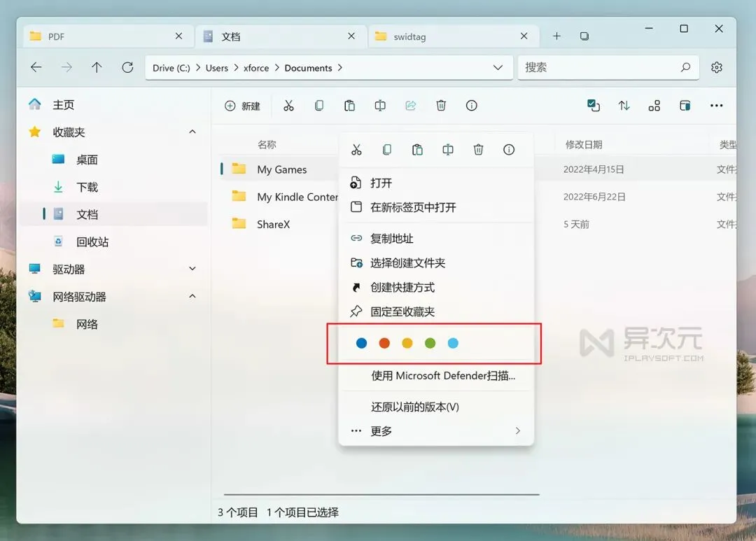Open the sort options icon
756x541 pixels.
[624, 106]
